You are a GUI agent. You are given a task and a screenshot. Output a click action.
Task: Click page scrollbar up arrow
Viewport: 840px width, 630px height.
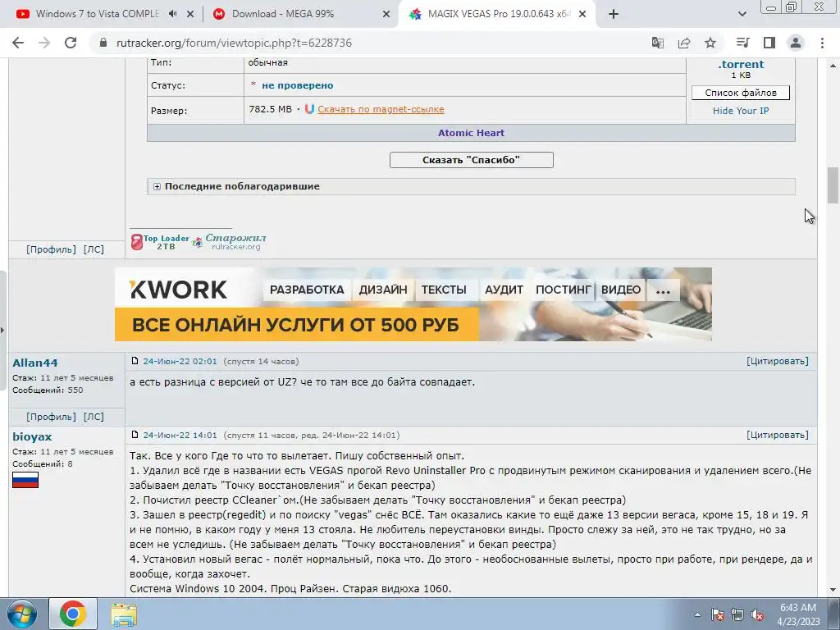pyautogui.click(x=833, y=66)
